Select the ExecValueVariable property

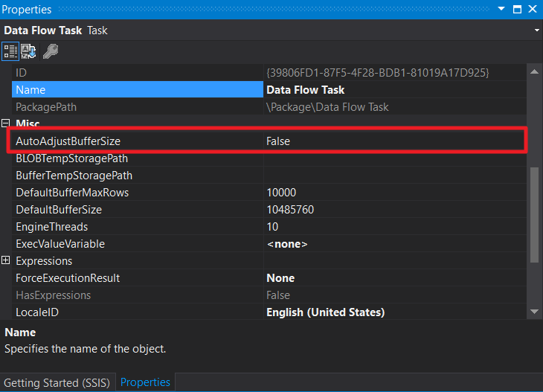(x=138, y=244)
